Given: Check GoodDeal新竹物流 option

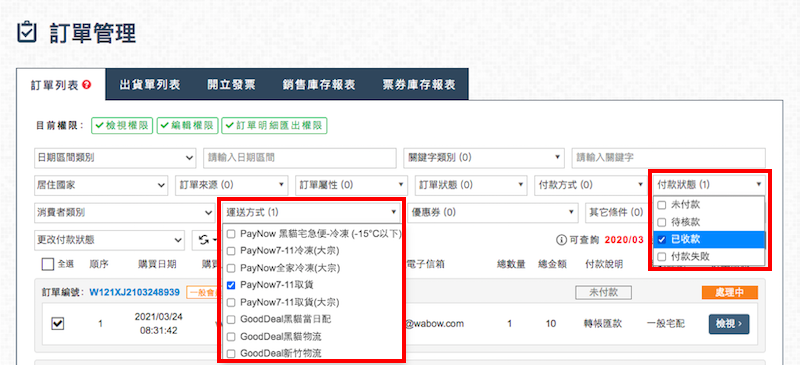Looking at the screenshot, I should click(x=231, y=353).
